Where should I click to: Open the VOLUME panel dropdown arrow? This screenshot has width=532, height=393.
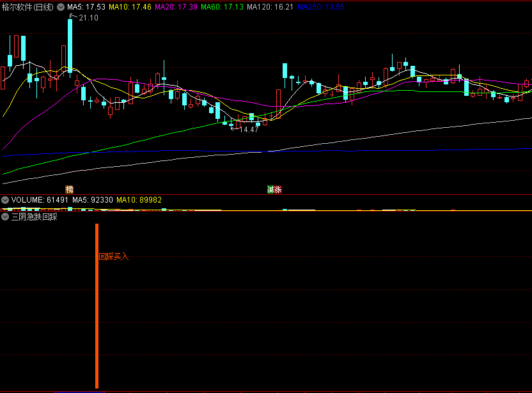pos(5,200)
